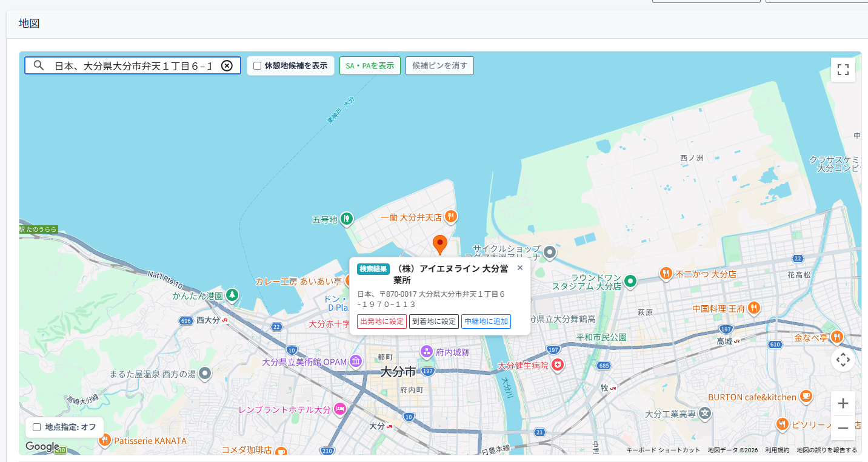Add location via 中継地に追加
This screenshot has height=462, width=868.
click(486, 322)
